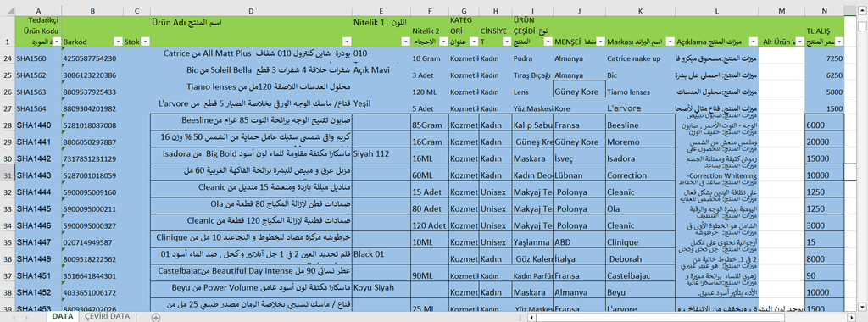The height and width of the screenshot is (322, 868).
Task: Select the DATA sheet tab
Action: point(63,316)
